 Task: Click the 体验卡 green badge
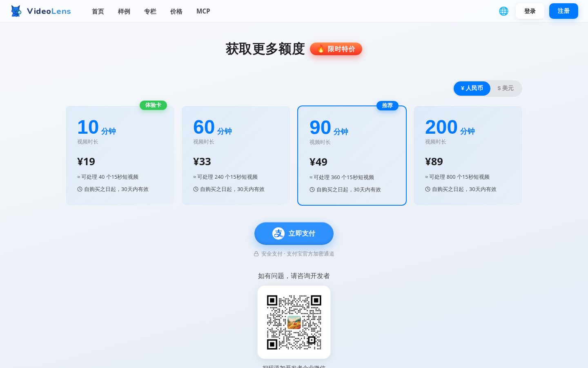[153, 105]
